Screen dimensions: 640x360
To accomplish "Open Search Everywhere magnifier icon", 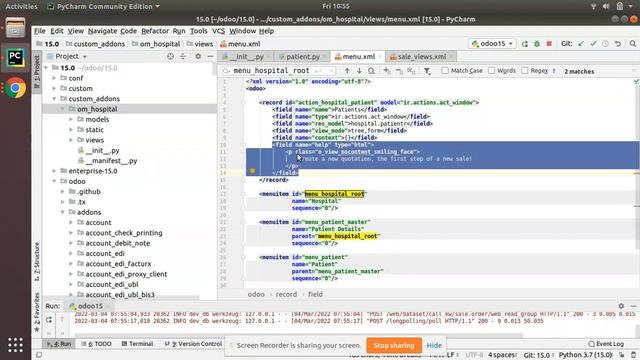I will point(633,44).
